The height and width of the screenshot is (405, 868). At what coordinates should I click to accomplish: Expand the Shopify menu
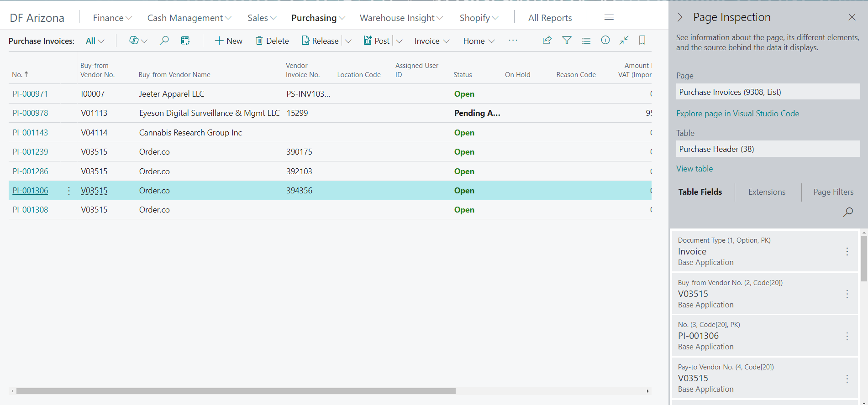pyautogui.click(x=479, y=18)
